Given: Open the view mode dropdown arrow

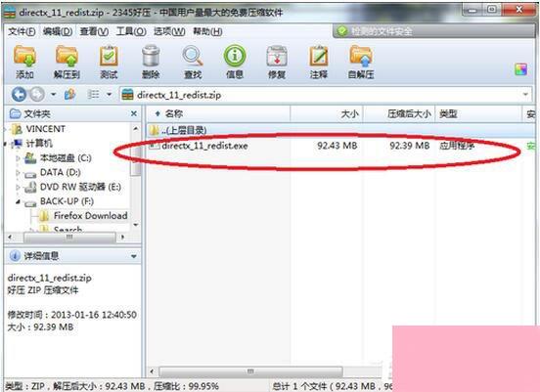Looking at the screenshot, I should (x=109, y=94).
